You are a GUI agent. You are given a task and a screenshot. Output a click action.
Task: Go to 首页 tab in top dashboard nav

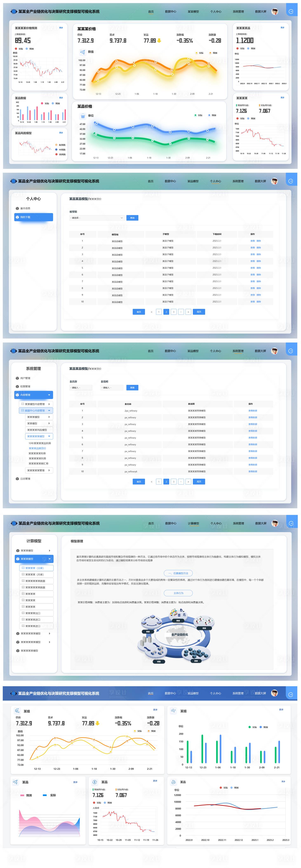click(x=151, y=12)
